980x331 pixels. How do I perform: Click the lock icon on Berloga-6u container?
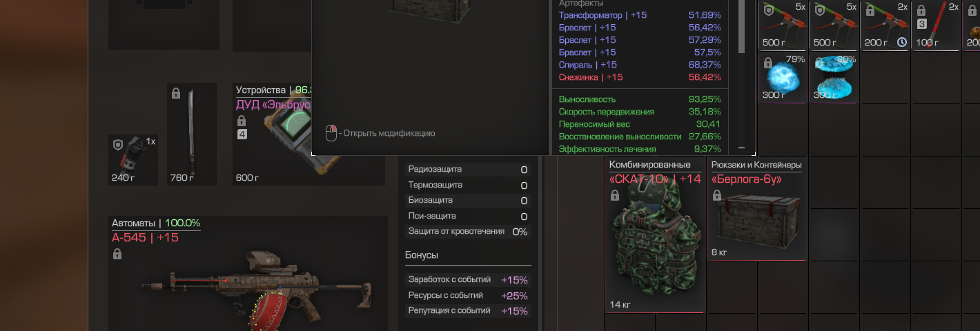(717, 197)
